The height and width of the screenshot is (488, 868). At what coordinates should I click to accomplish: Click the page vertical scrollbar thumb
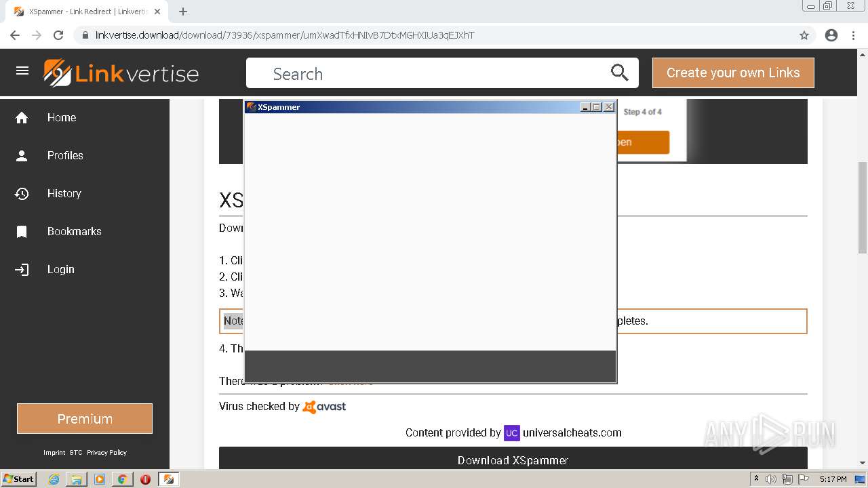click(863, 207)
